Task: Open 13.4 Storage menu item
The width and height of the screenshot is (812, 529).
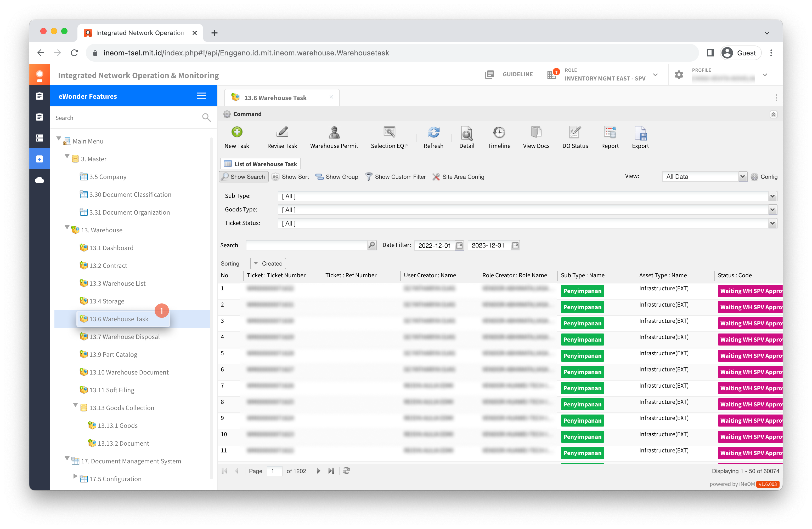Action: click(102, 301)
